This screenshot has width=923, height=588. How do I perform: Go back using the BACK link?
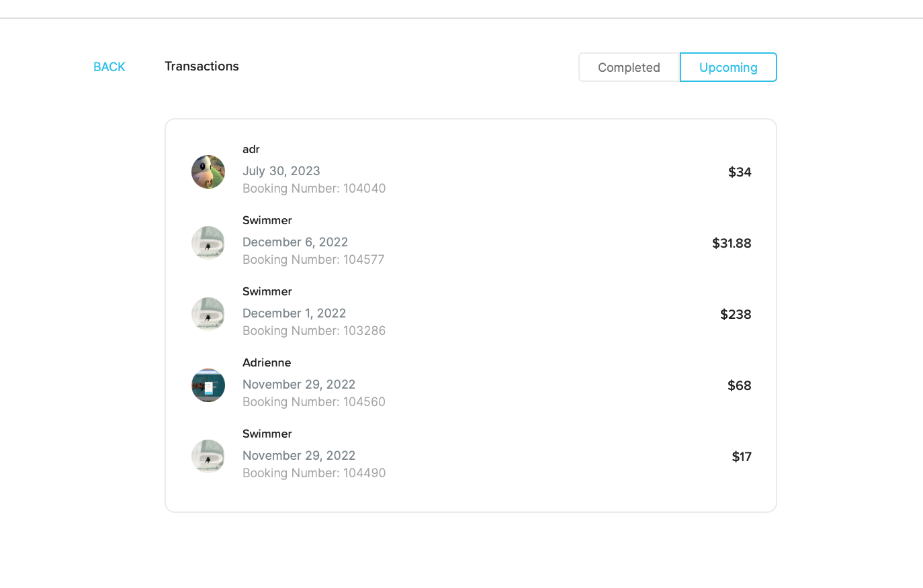coord(109,66)
